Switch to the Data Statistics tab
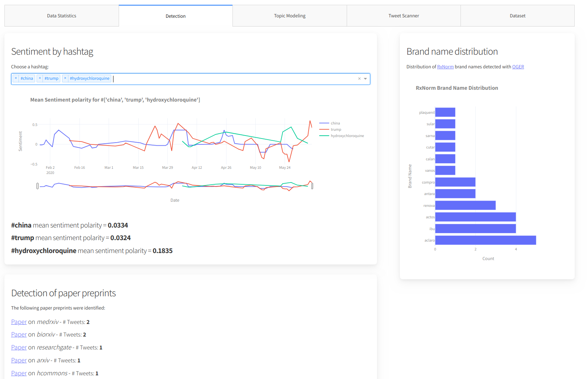Screen dimensions: 588x379 pyautogui.click(x=62, y=16)
